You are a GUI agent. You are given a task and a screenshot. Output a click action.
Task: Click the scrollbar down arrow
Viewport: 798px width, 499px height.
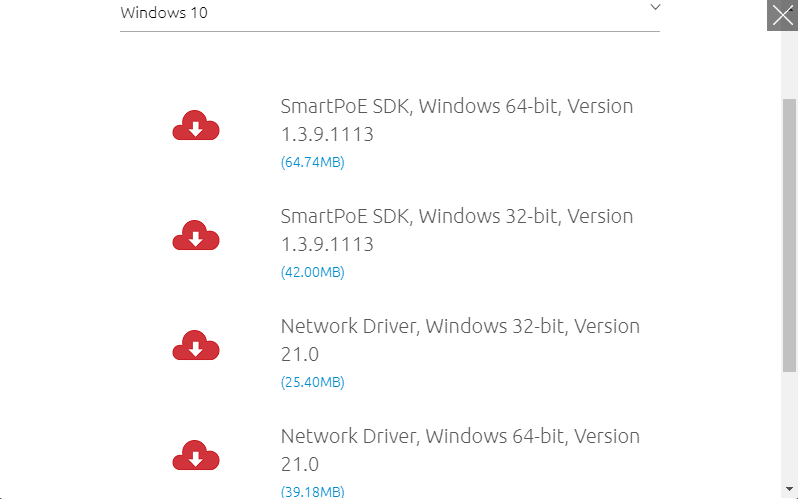[789, 489]
